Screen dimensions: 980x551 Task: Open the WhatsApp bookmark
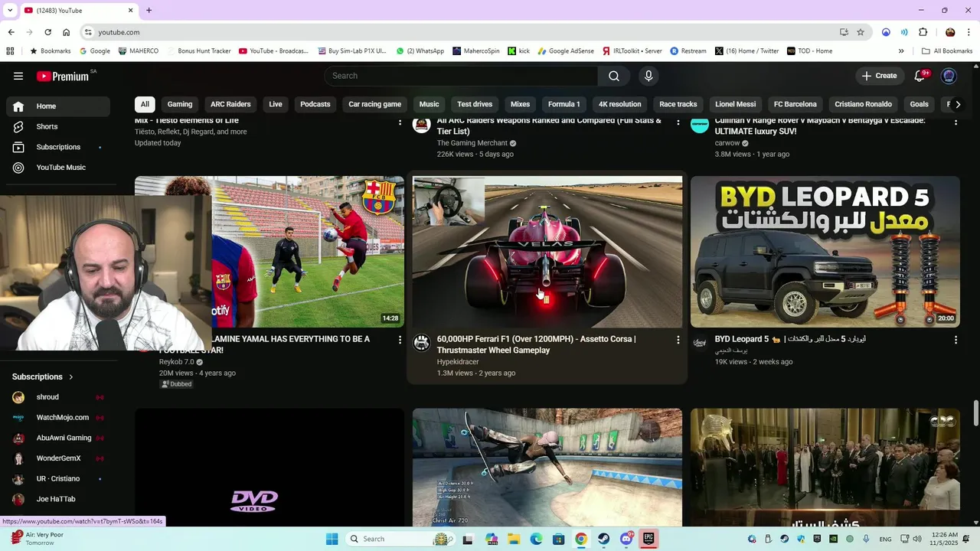click(x=420, y=51)
